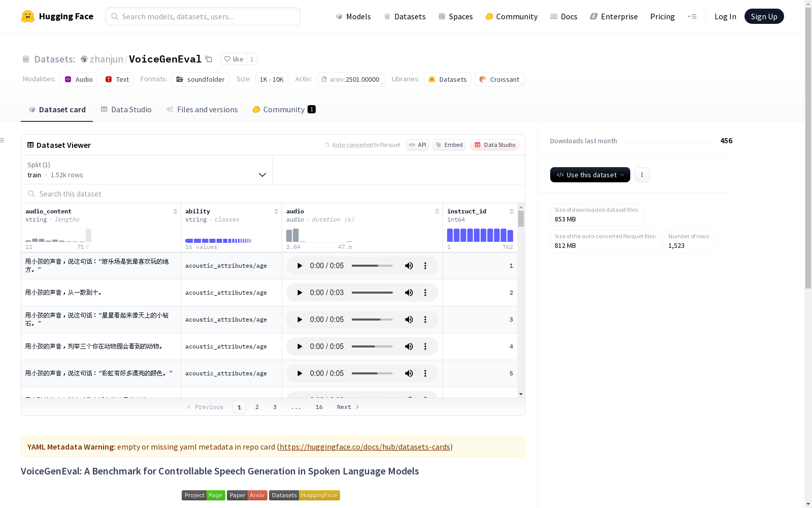Adjust the volume slider in row 1
This screenshot has height=508, width=812.
tap(372, 266)
